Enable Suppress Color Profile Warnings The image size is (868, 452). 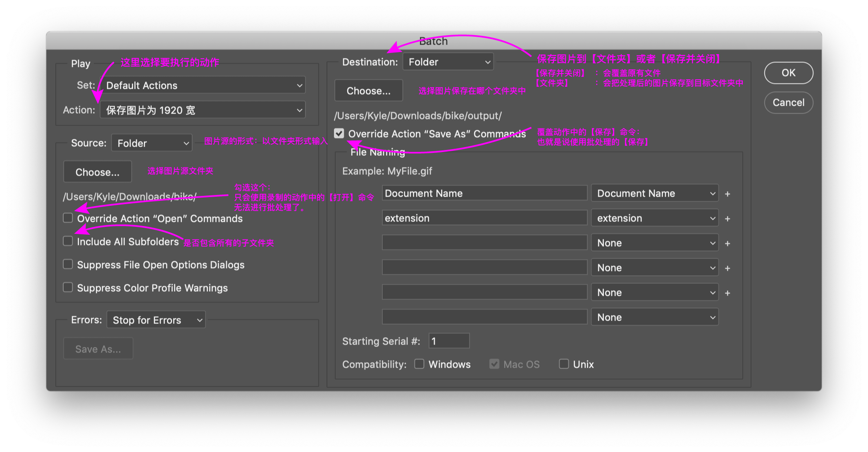tap(68, 287)
